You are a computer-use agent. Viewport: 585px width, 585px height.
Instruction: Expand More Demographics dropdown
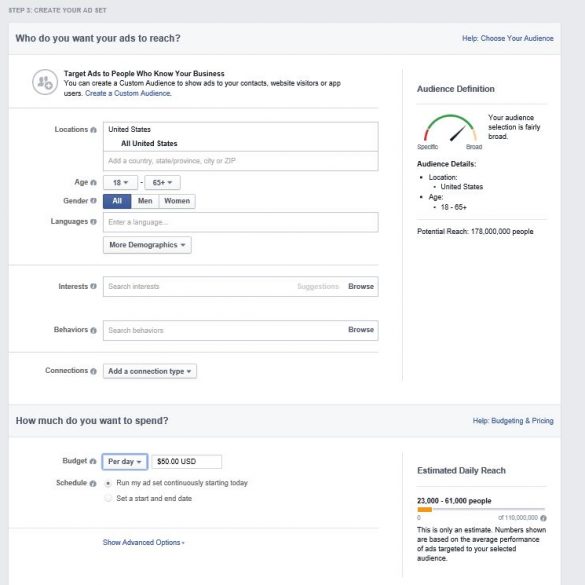pyautogui.click(x=147, y=245)
